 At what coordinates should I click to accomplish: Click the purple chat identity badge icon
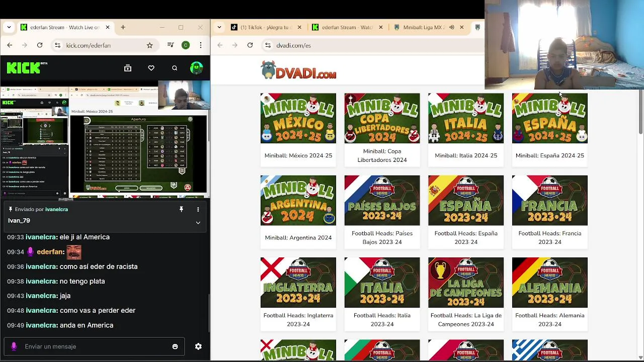pos(14,346)
